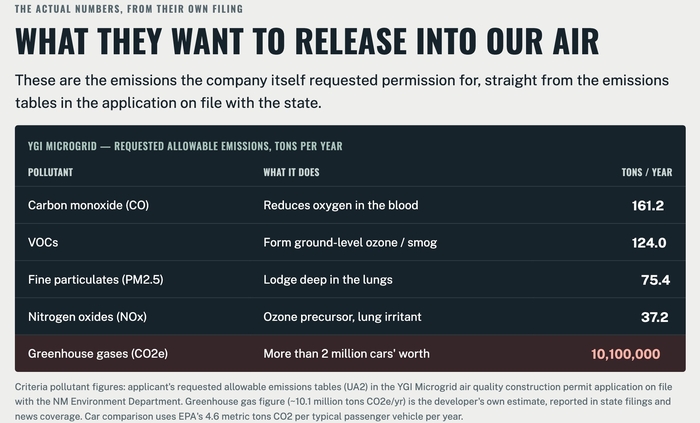Click 'The actual numbers, from their own filing' eyebrow
The width and height of the screenshot is (700, 423).
tap(129, 8)
